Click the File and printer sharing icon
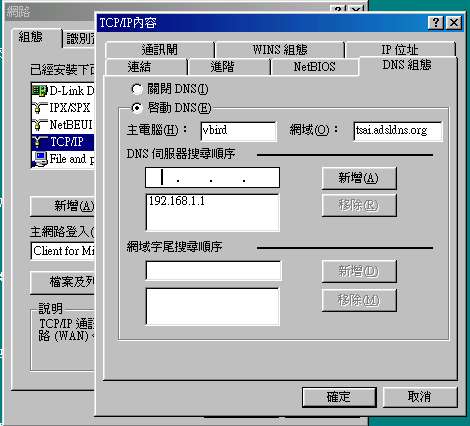470x426 pixels. (x=40, y=159)
